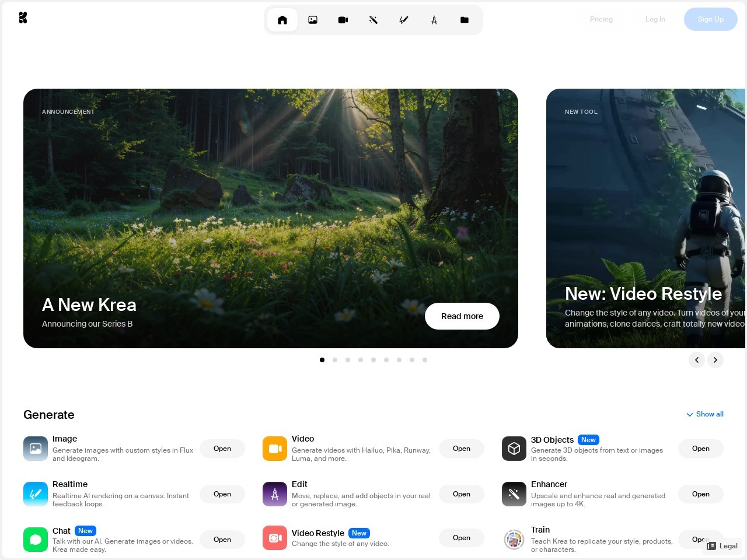Open the Video tool from the top navigation
The width and height of the screenshot is (747, 560).
[343, 20]
